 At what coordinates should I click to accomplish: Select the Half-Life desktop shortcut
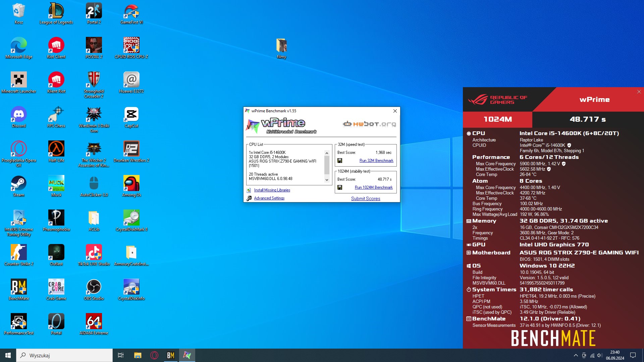click(56, 152)
